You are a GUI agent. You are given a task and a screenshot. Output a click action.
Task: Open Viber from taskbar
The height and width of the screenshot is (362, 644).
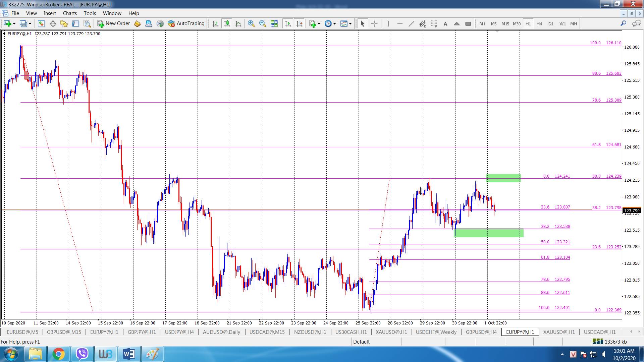click(x=82, y=354)
